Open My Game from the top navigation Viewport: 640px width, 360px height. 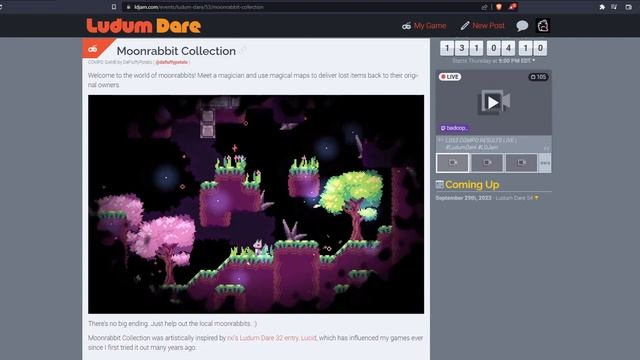coord(424,26)
